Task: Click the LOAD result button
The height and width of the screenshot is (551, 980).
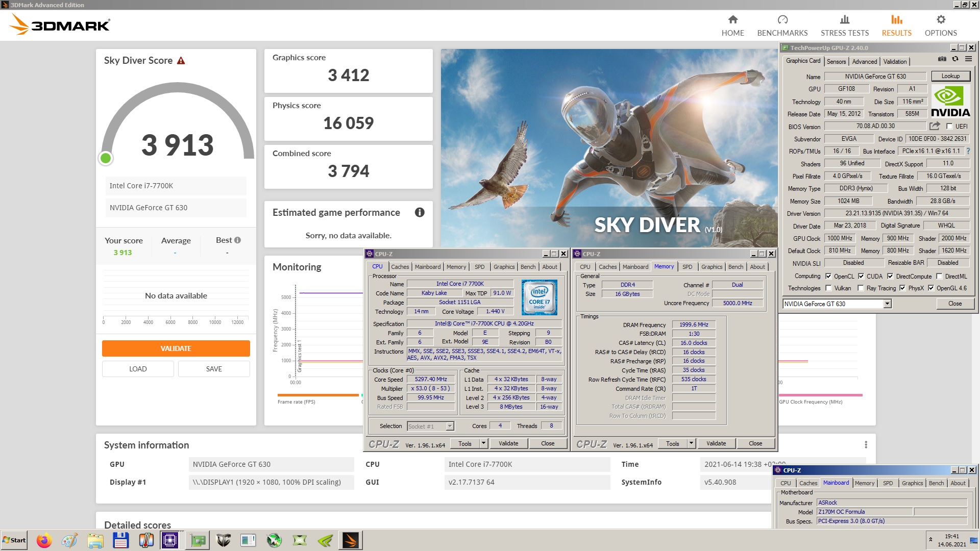Action: click(x=138, y=369)
